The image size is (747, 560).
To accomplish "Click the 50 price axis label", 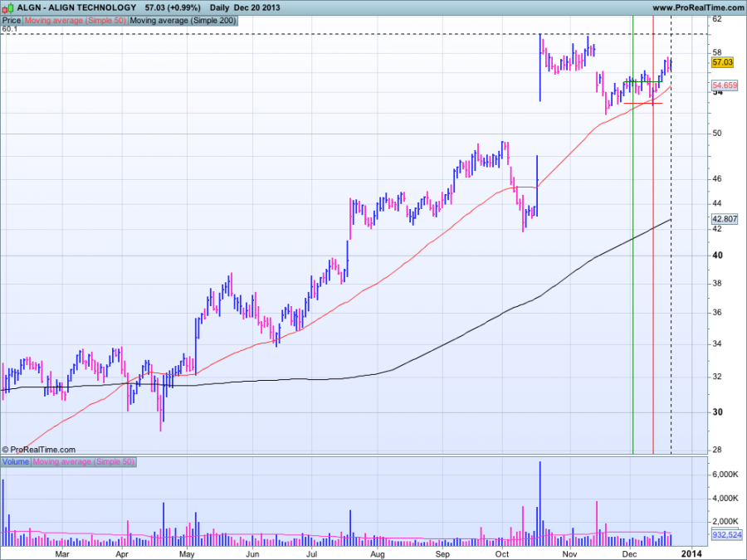I will [717, 134].
